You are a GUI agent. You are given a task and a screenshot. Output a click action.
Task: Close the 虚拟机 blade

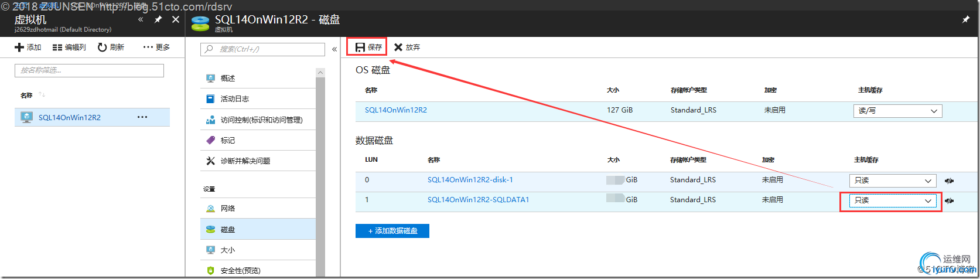click(x=176, y=19)
